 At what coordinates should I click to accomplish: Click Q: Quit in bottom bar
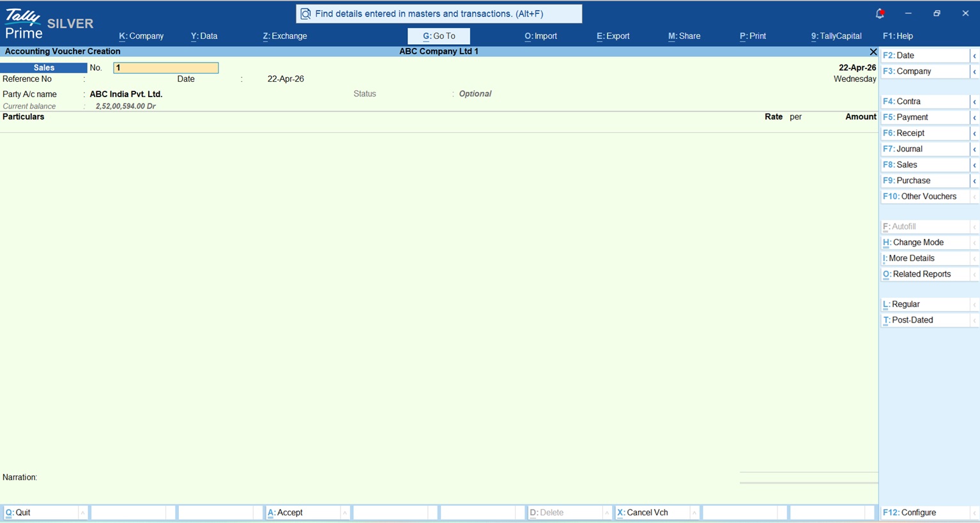40,513
